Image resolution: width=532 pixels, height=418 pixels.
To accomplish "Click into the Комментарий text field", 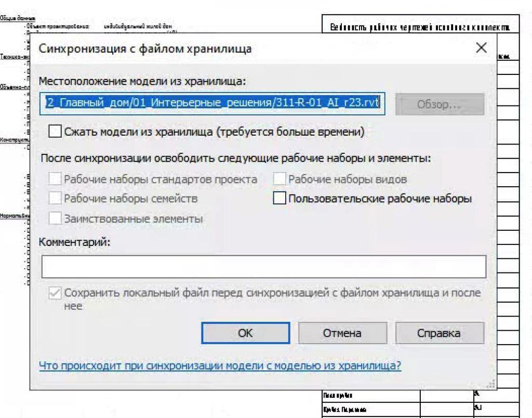I will click(x=263, y=266).
